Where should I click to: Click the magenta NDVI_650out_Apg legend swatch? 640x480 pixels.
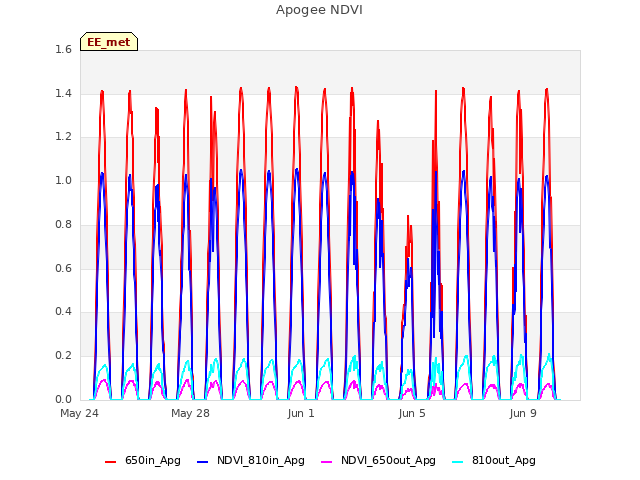(327, 462)
